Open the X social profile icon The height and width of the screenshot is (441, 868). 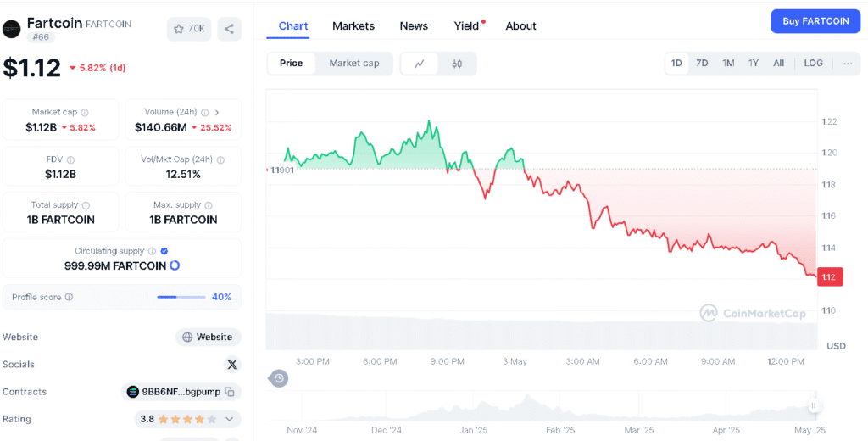[x=232, y=364]
